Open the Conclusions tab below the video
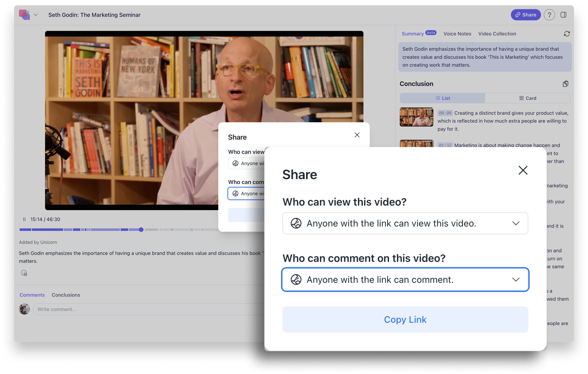The height and width of the screenshot is (374, 588). click(66, 295)
